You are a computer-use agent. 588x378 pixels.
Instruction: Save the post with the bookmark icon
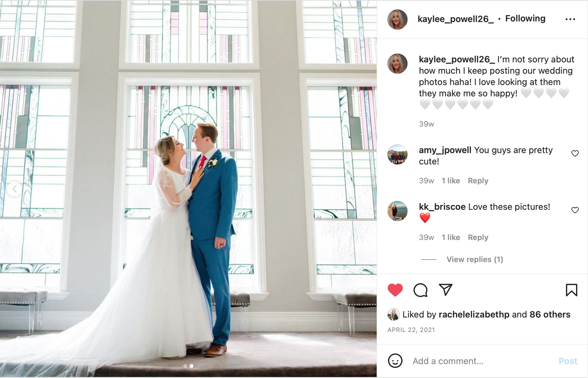[571, 290]
